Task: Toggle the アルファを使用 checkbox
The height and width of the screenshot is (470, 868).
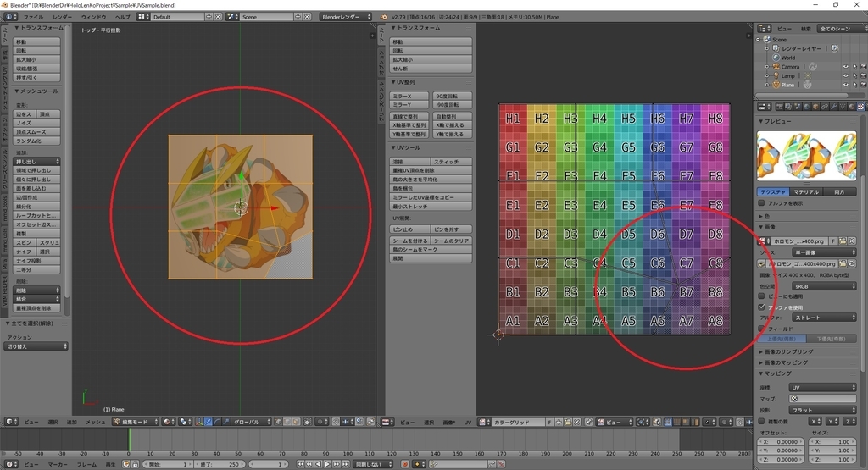Action: [x=762, y=307]
